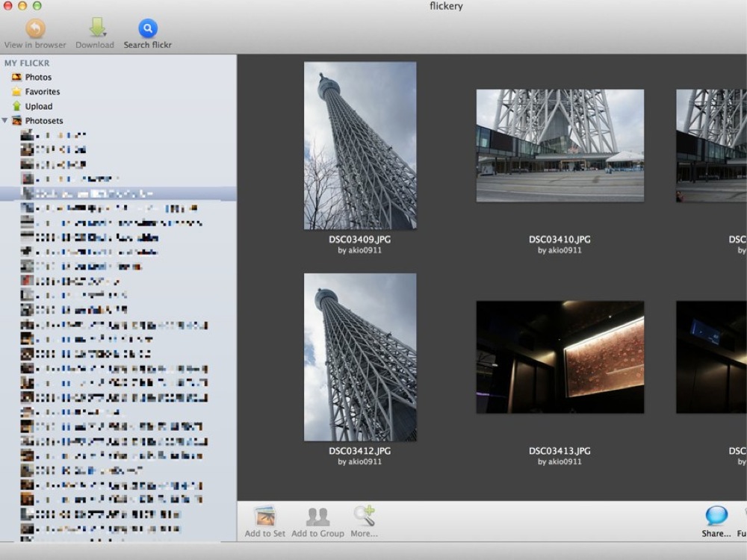Select Photos in My Flickr sidebar
The height and width of the screenshot is (560, 747).
coord(38,77)
